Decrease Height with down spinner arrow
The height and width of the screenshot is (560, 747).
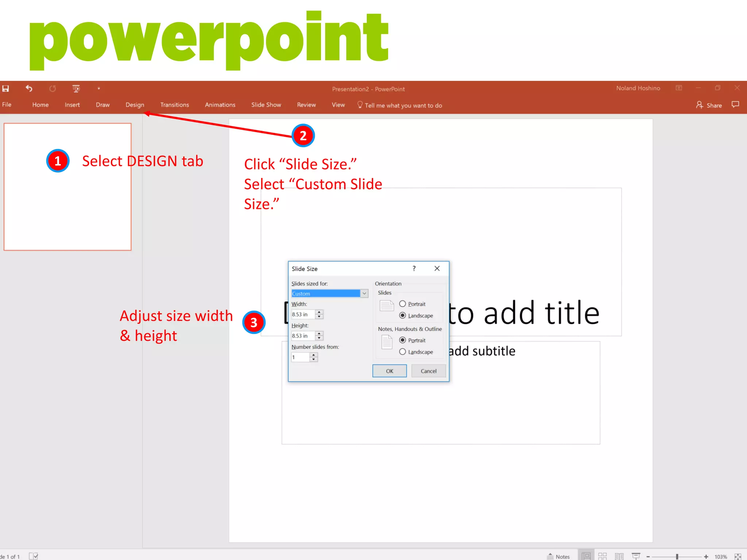319,338
